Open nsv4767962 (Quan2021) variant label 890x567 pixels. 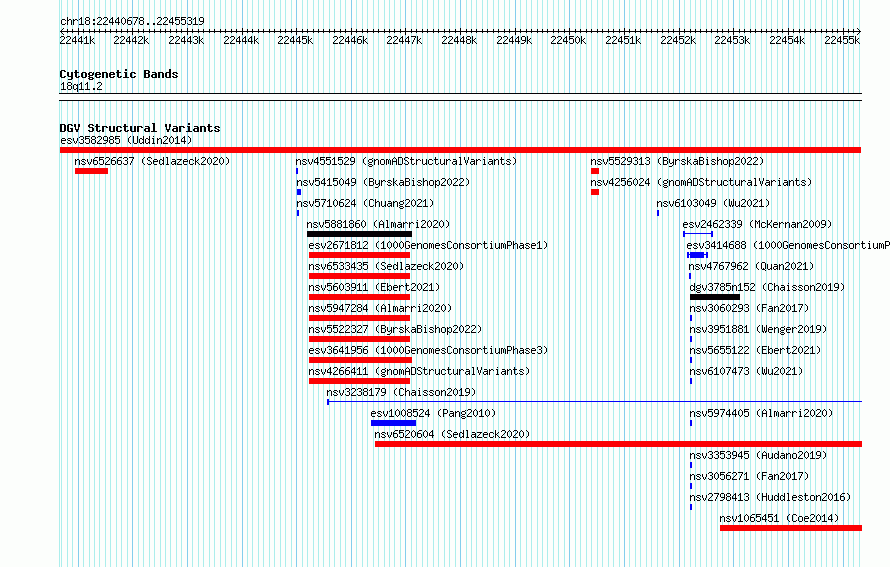point(752,266)
